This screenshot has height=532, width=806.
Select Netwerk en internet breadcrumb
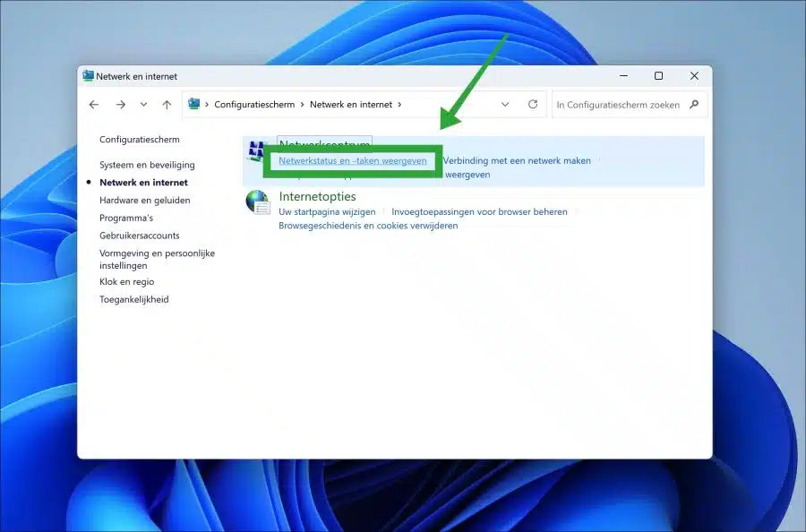pos(351,105)
